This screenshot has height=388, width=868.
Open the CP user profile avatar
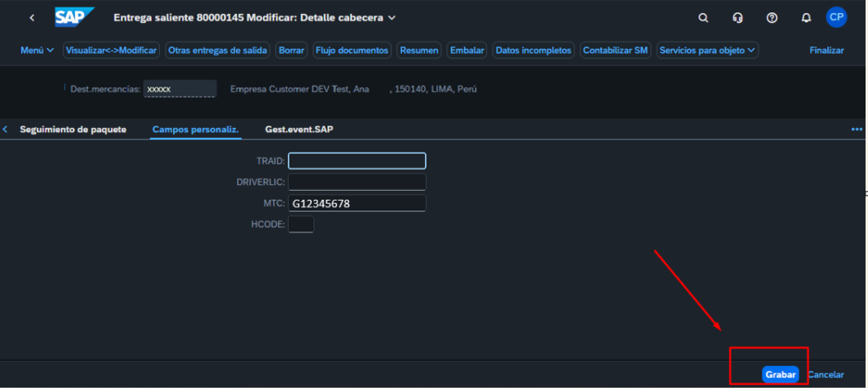[x=836, y=17]
